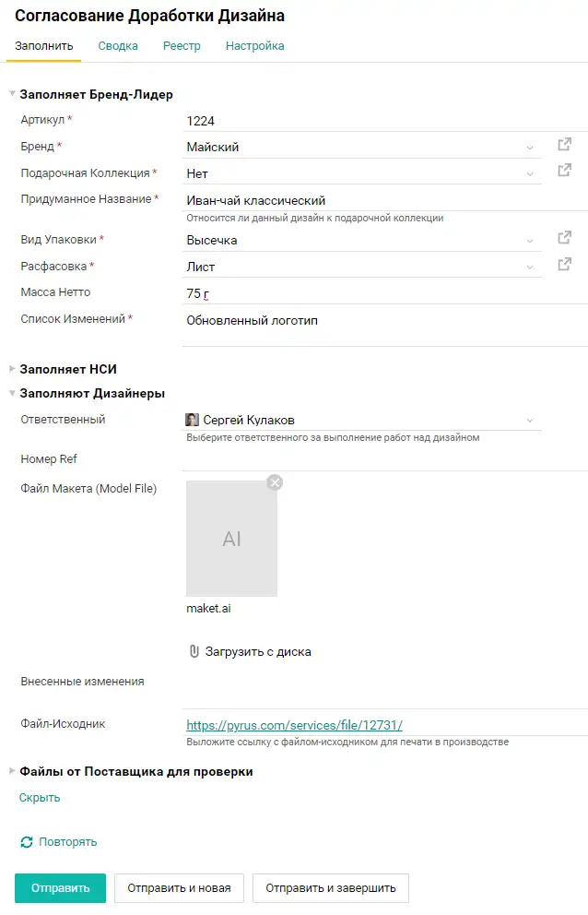The width and height of the screenshot is (588, 915).
Task: Open the Бренд dropdown showing Майский
Action: (361, 147)
